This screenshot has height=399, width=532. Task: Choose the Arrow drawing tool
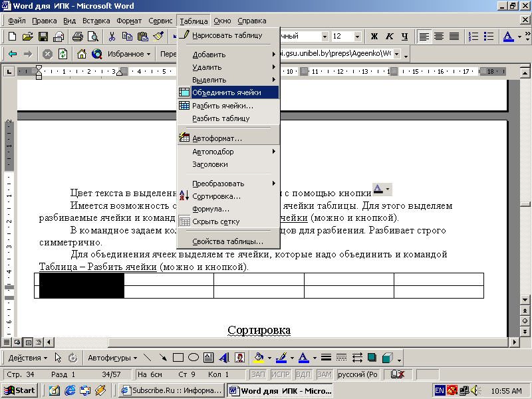163,358
